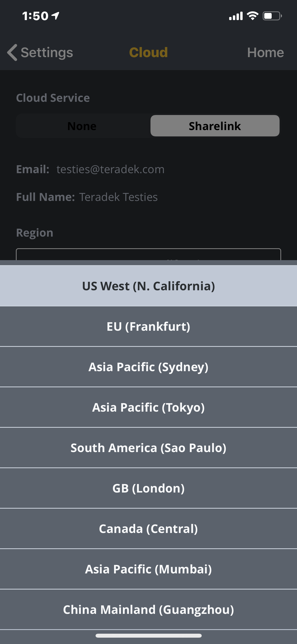Screen dimensions: 297x644
Task: Tap the location arrow status icon
Action: pyautogui.click(x=55, y=16)
